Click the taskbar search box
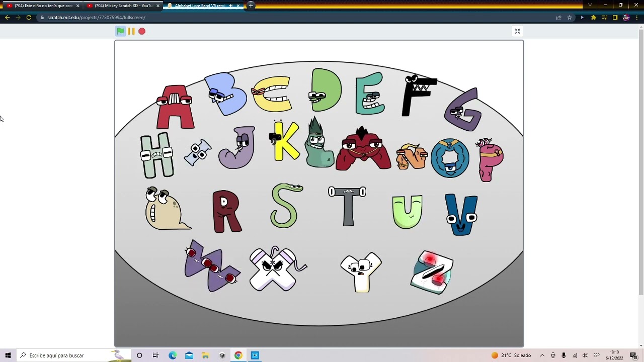644x362 pixels. tap(74, 355)
